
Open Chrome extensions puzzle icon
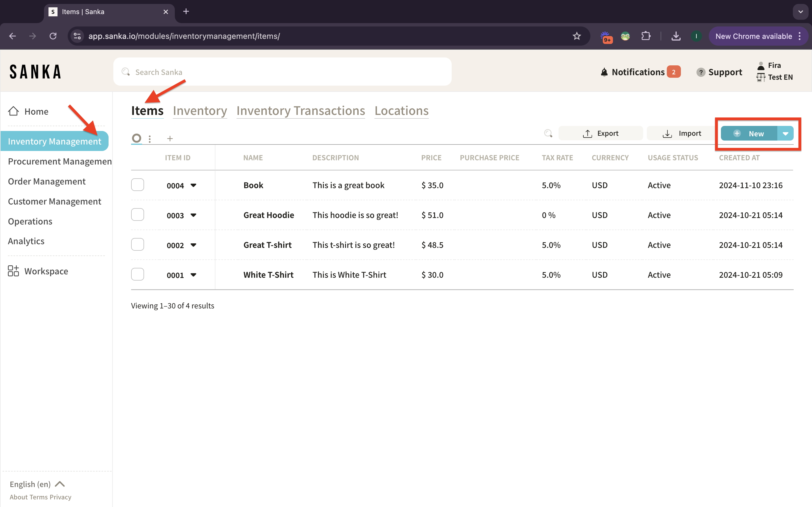pyautogui.click(x=646, y=36)
